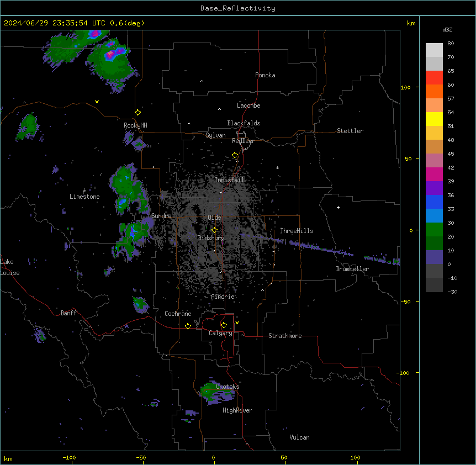
Task: Click the Strathmore label
Action: pyautogui.click(x=285, y=336)
